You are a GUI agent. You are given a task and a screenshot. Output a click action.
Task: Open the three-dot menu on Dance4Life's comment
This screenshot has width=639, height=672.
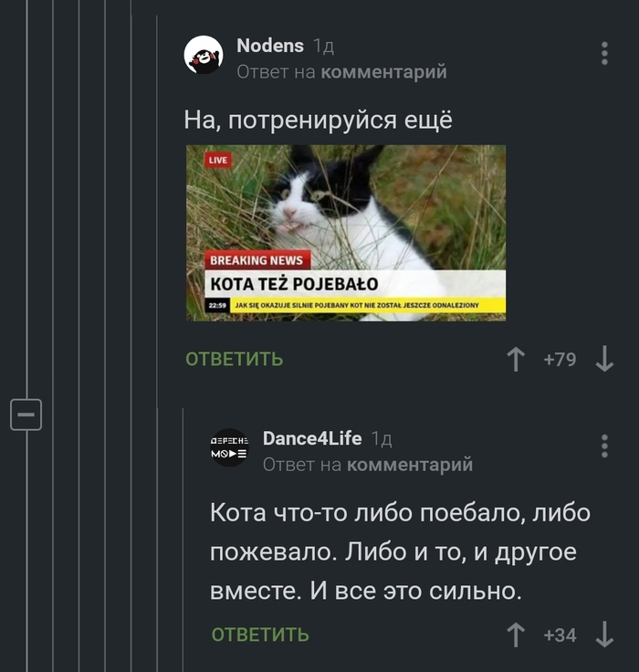[x=604, y=446]
